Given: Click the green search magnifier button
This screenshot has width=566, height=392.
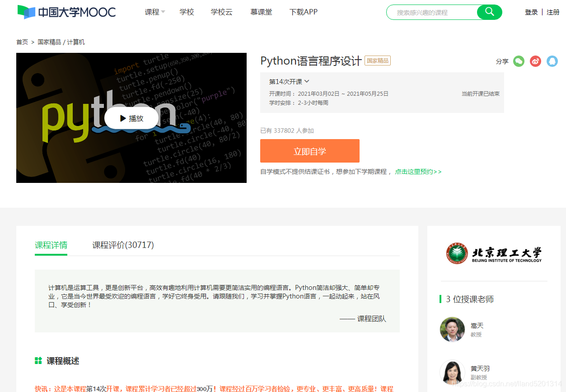Looking at the screenshot, I should (x=490, y=12).
